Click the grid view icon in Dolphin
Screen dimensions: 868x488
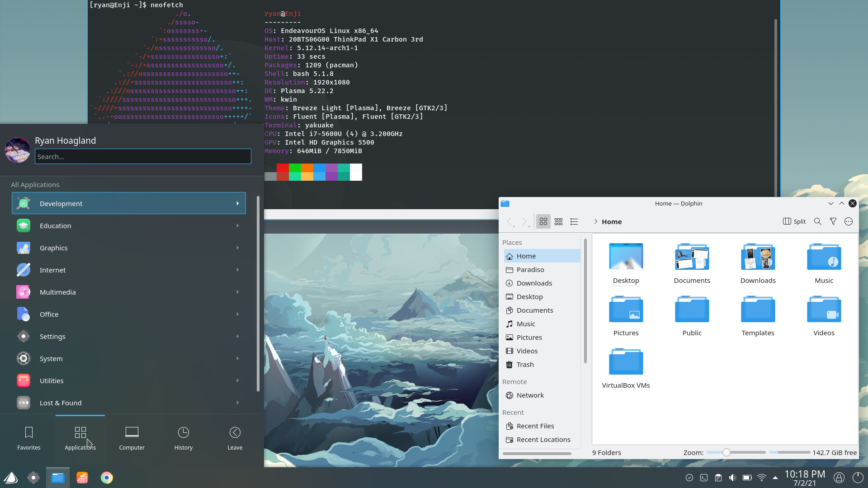point(542,221)
